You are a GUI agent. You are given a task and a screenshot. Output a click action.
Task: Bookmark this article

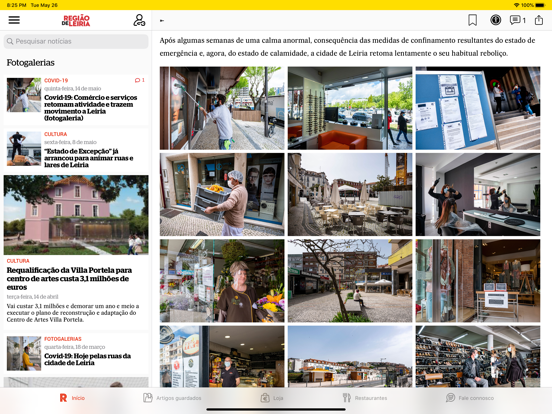coord(472,20)
